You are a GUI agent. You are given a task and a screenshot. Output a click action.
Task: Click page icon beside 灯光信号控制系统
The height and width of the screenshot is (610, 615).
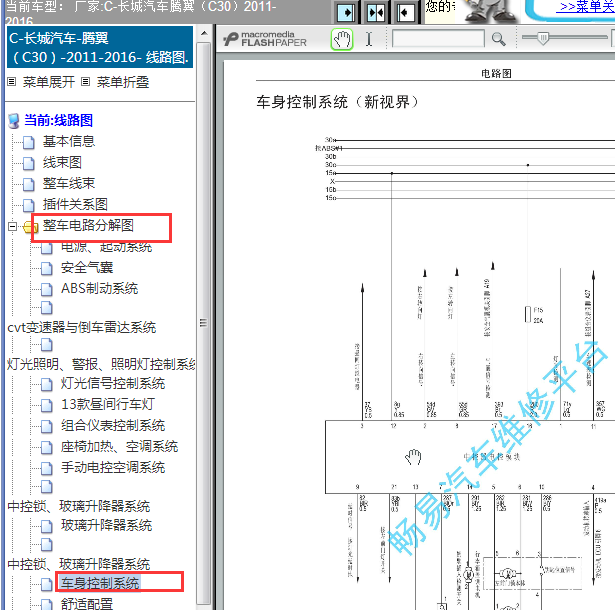coord(47,385)
